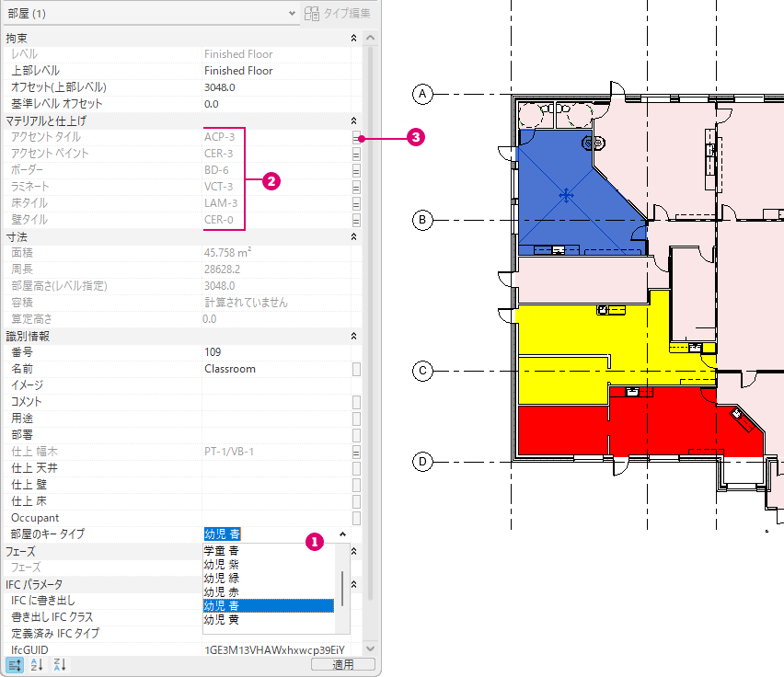784x677 pixels.
Task: Click associate button in コメント row
Action: 356,402
